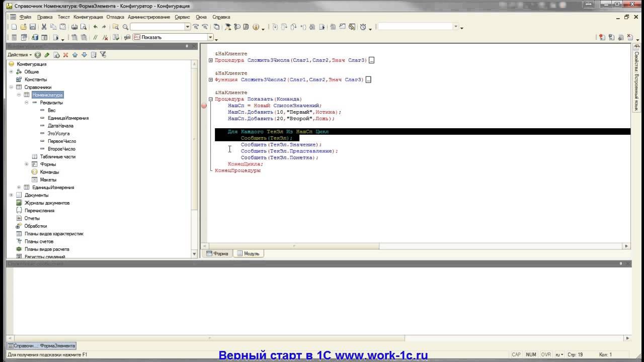
Task: Click the Move Up blue arrow icon
Action: pos(75,55)
